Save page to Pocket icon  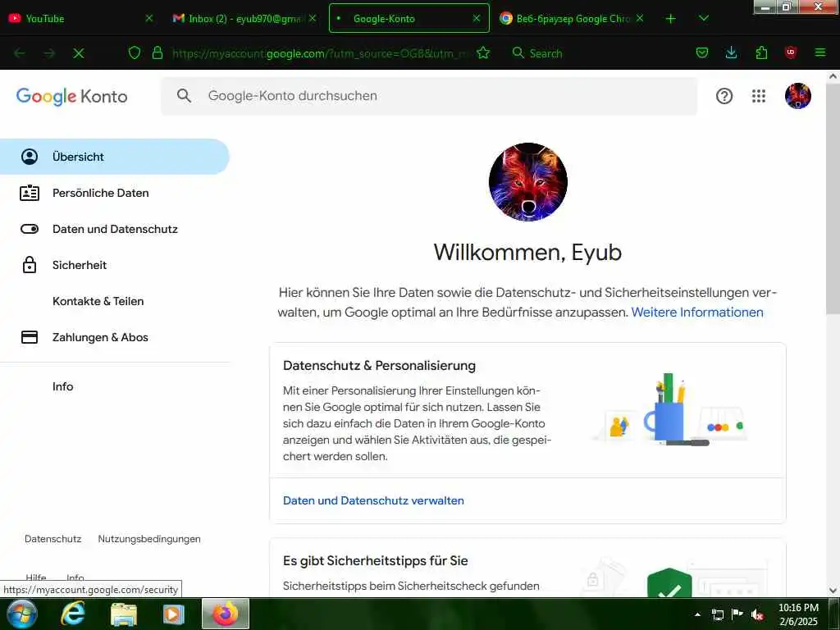[x=702, y=52]
